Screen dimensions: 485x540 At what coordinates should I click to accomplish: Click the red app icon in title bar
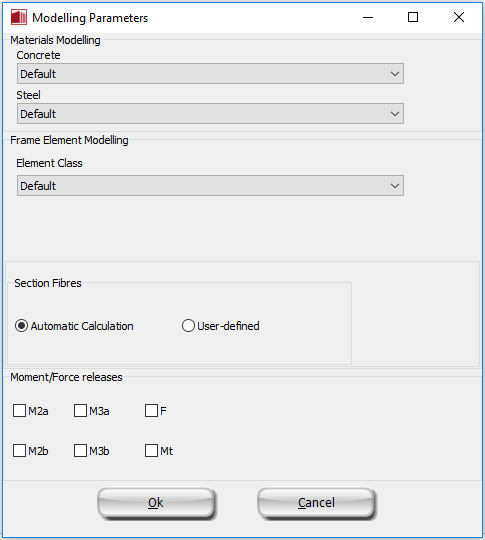pos(19,17)
